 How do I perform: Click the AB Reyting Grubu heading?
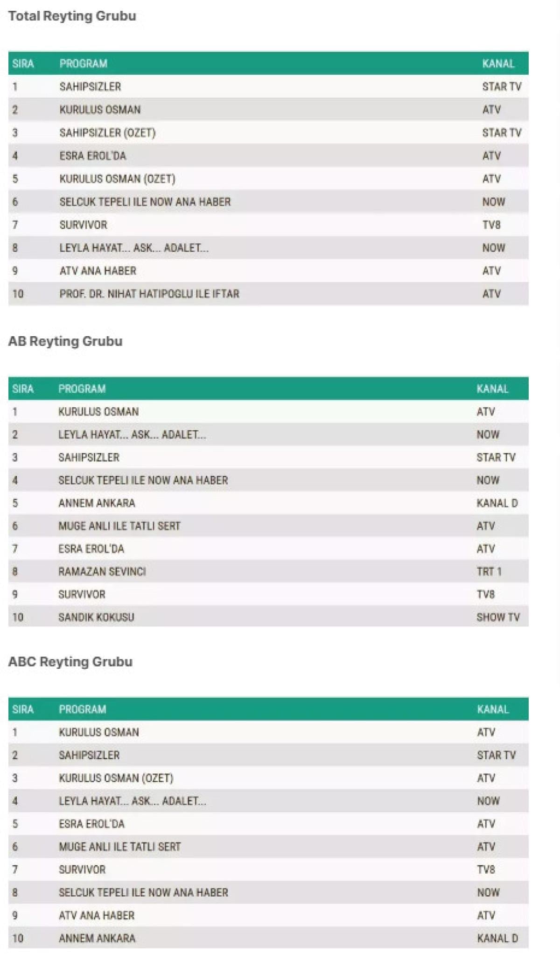(65, 341)
